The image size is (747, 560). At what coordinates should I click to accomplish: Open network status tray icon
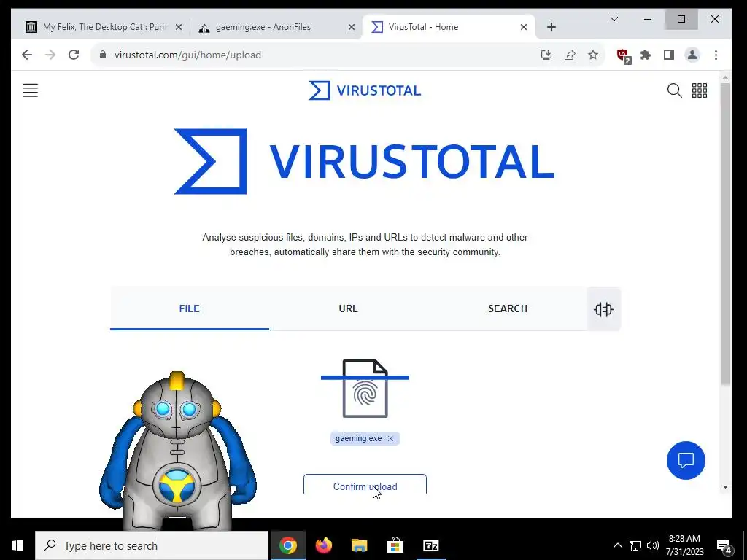[635, 545]
